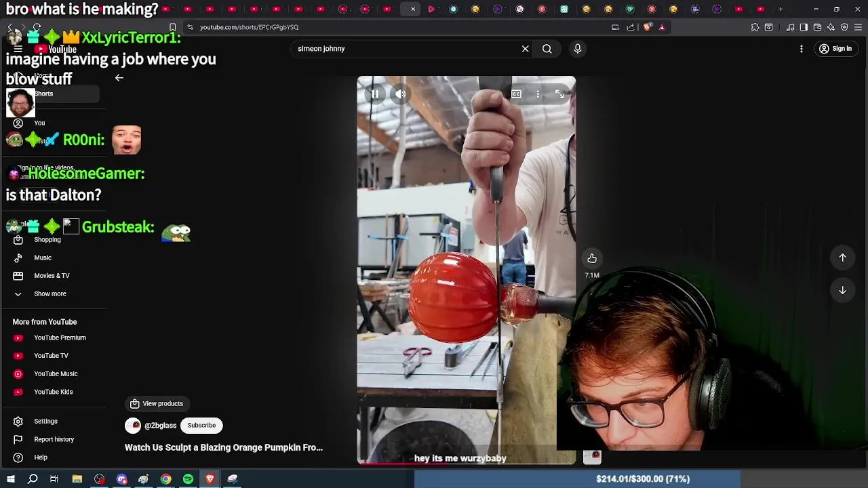Toggle closed captions on the Short
The image size is (868, 488).
pyautogui.click(x=516, y=94)
